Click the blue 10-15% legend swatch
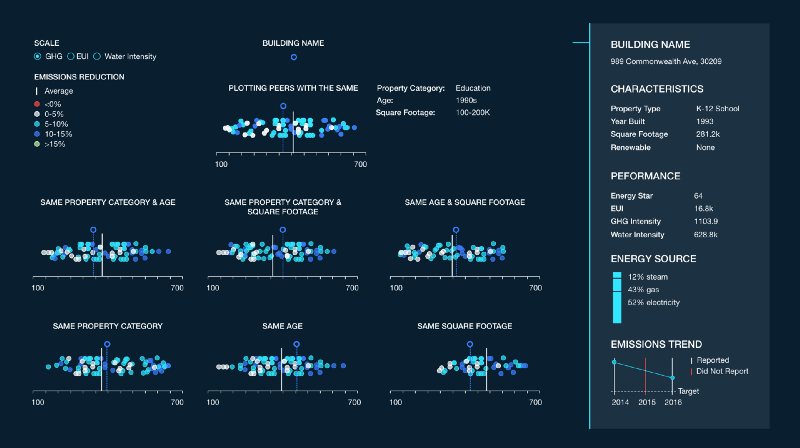800x448 pixels. click(x=37, y=134)
